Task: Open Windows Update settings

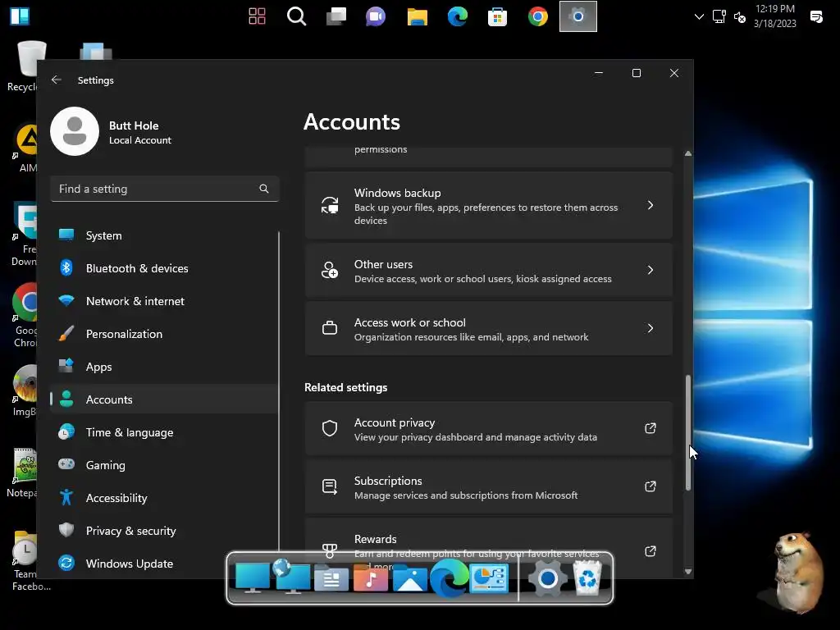Action: click(163, 563)
